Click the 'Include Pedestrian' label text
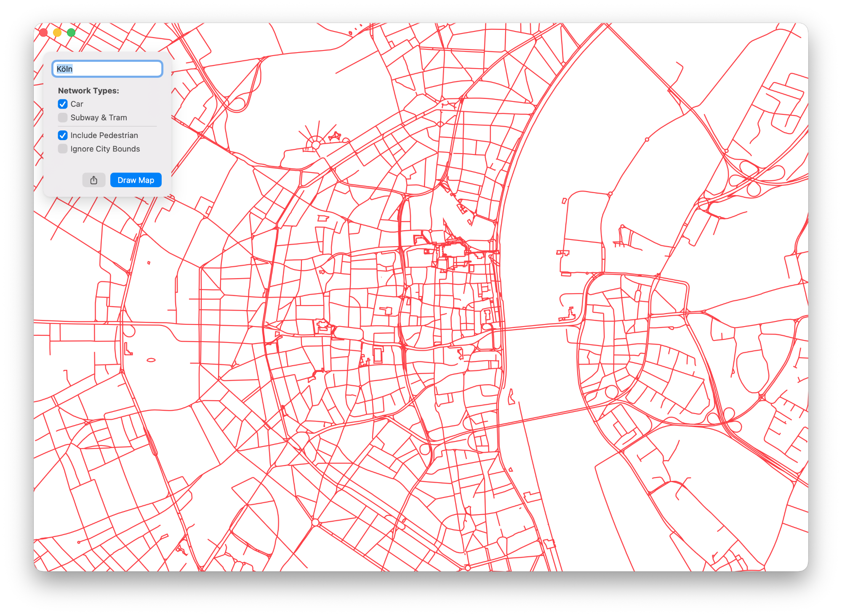 tap(104, 135)
